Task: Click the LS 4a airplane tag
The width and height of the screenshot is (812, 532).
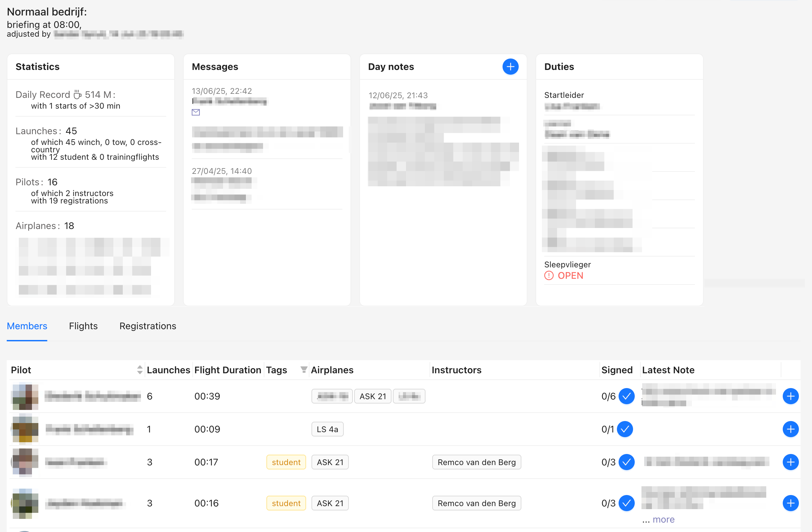Action: click(x=327, y=429)
